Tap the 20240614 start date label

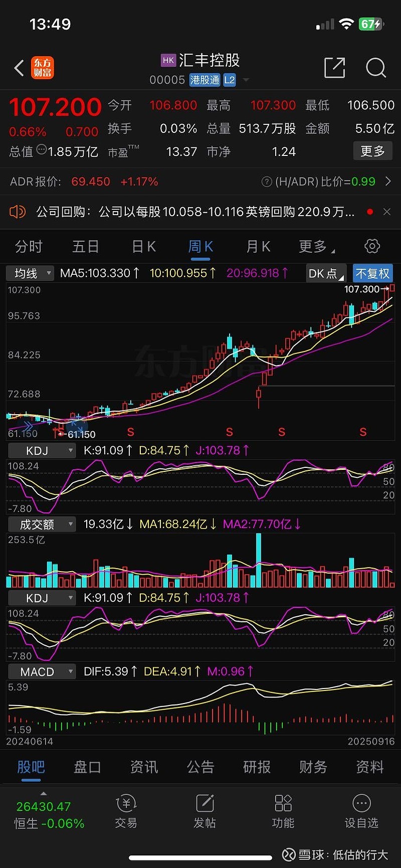(x=30, y=741)
